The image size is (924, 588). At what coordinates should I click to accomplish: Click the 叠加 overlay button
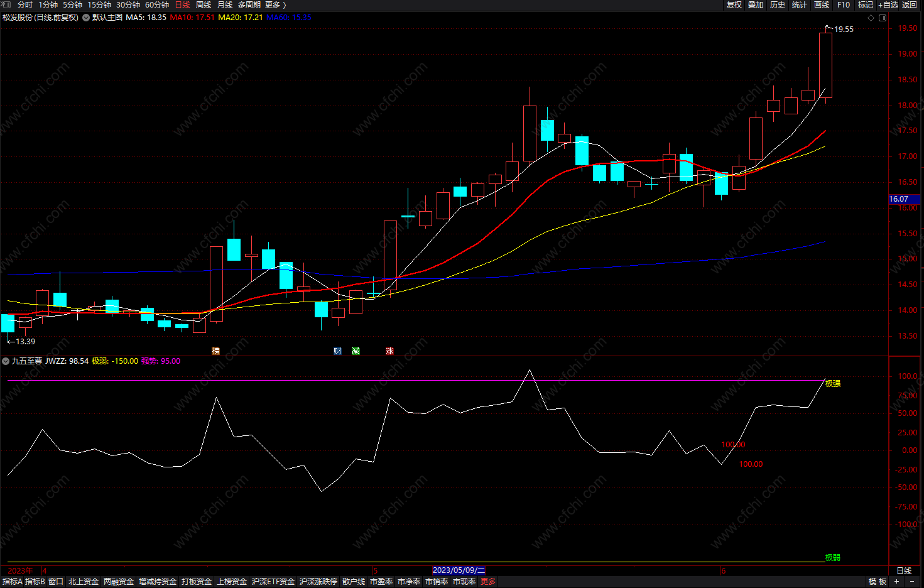[756, 5]
